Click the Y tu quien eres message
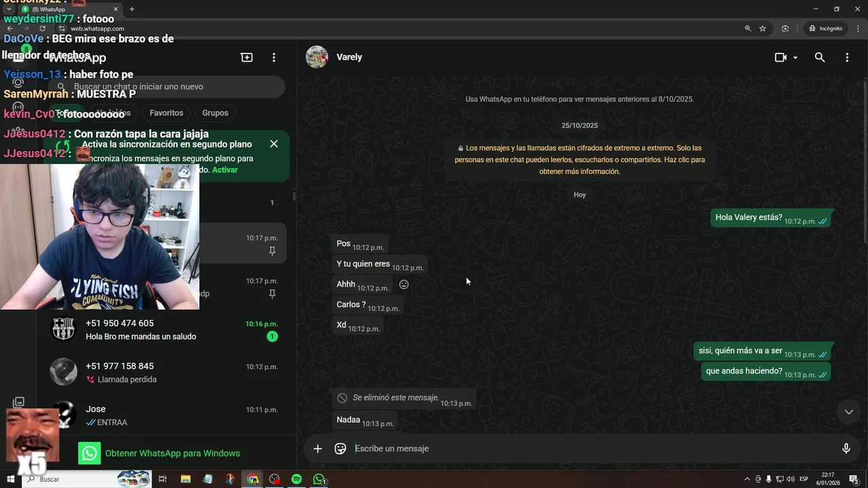This screenshot has height=488, width=868. pyautogui.click(x=379, y=265)
